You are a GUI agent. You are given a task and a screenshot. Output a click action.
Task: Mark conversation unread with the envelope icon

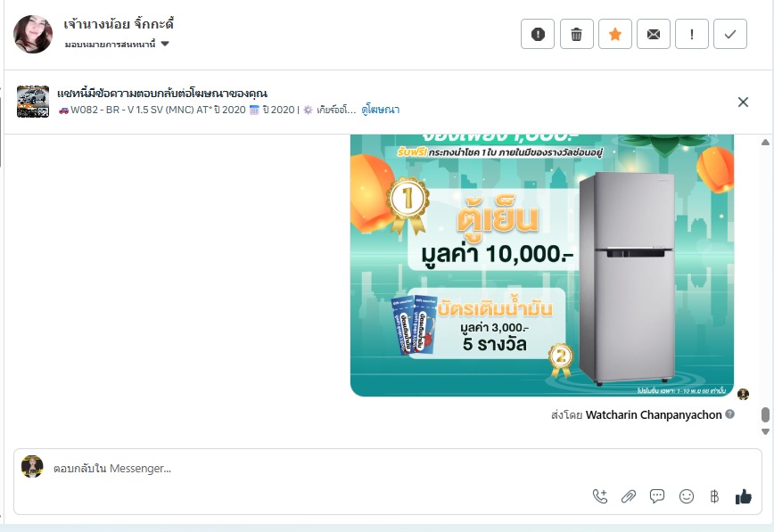pos(654,34)
